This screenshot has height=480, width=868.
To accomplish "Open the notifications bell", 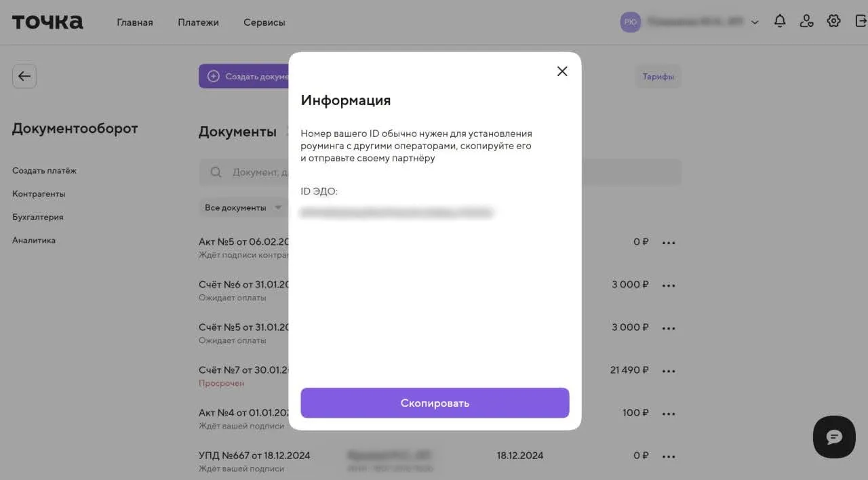I will (780, 22).
